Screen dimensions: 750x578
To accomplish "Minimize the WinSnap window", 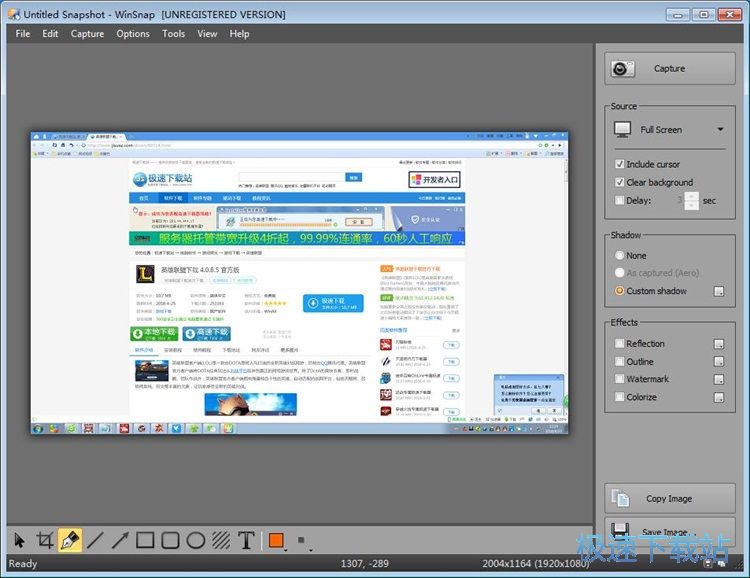I will 678,15.
